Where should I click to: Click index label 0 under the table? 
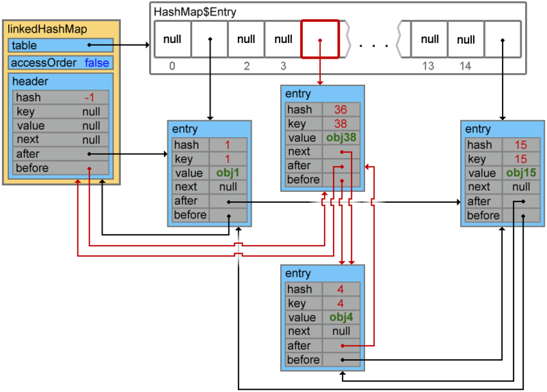[172, 66]
